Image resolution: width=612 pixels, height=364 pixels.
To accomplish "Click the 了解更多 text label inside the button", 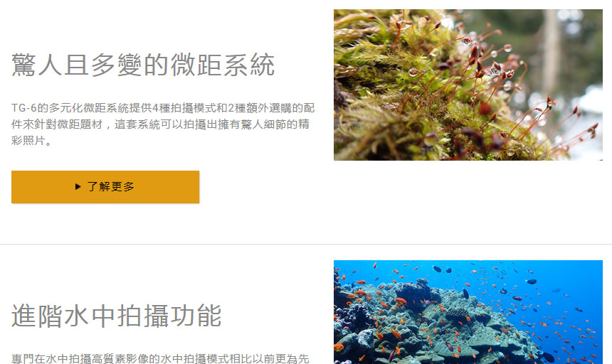I will tap(111, 187).
